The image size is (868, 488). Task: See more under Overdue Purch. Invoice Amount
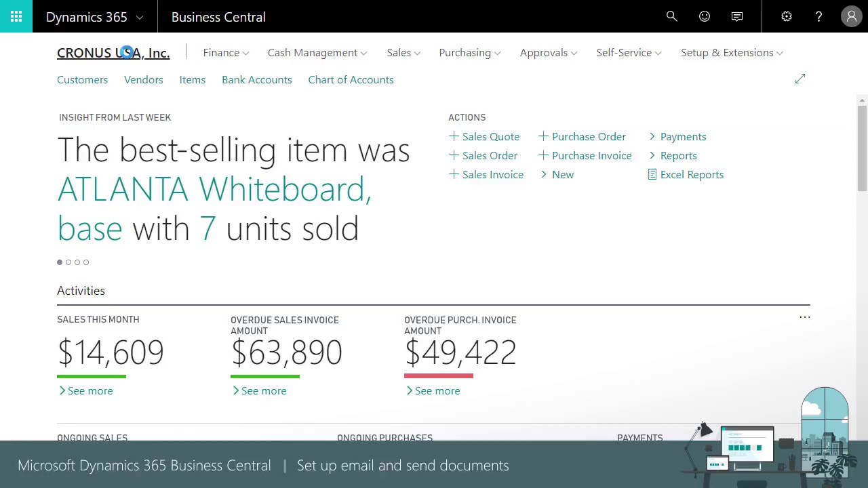pos(433,390)
